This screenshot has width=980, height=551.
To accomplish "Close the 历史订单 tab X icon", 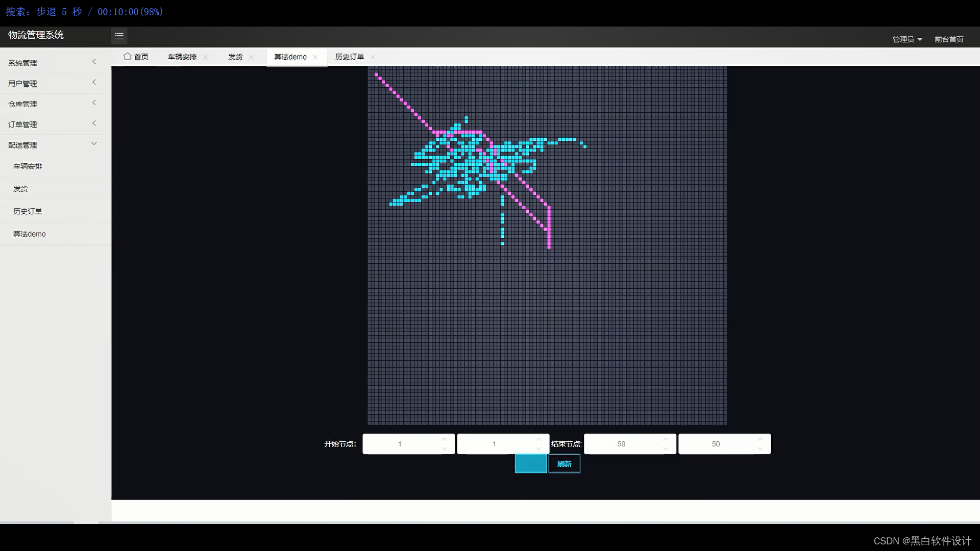I will pyautogui.click(x=373, y=57).
